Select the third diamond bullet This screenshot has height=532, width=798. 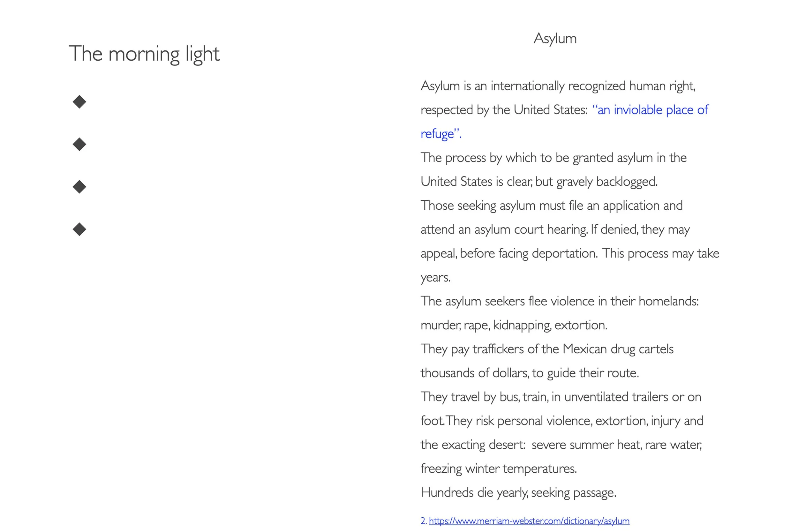79,187
